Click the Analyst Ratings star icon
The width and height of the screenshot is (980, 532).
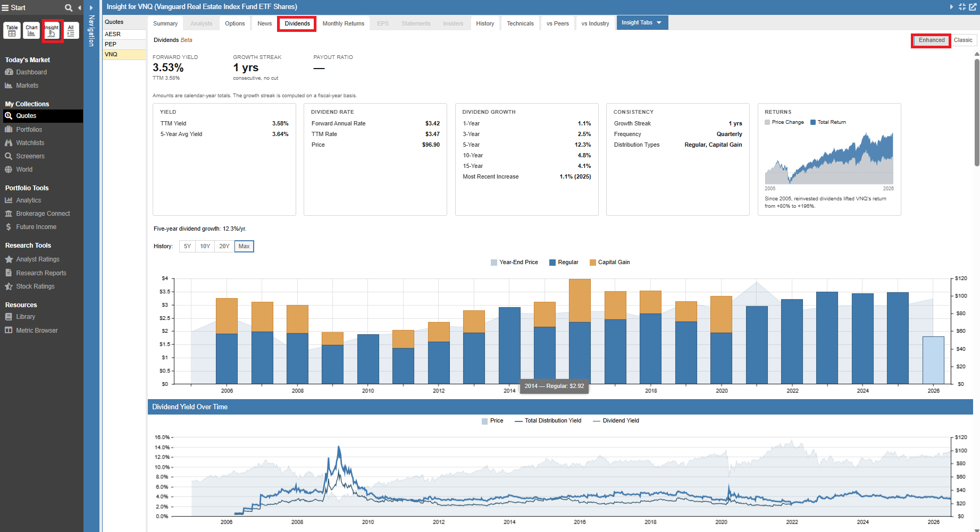pos(9,259)
